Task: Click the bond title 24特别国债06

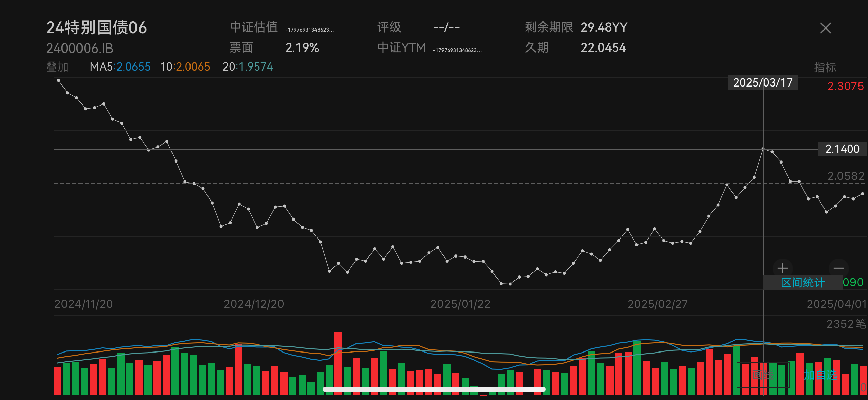Action: pos(96,28)
